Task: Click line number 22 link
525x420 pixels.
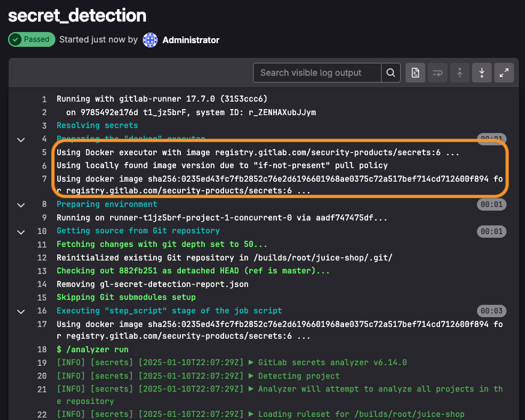Action: pos(42,414)
